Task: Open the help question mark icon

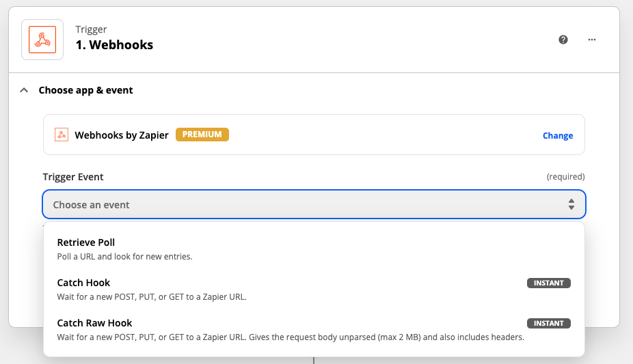Action: coord(563,40)
